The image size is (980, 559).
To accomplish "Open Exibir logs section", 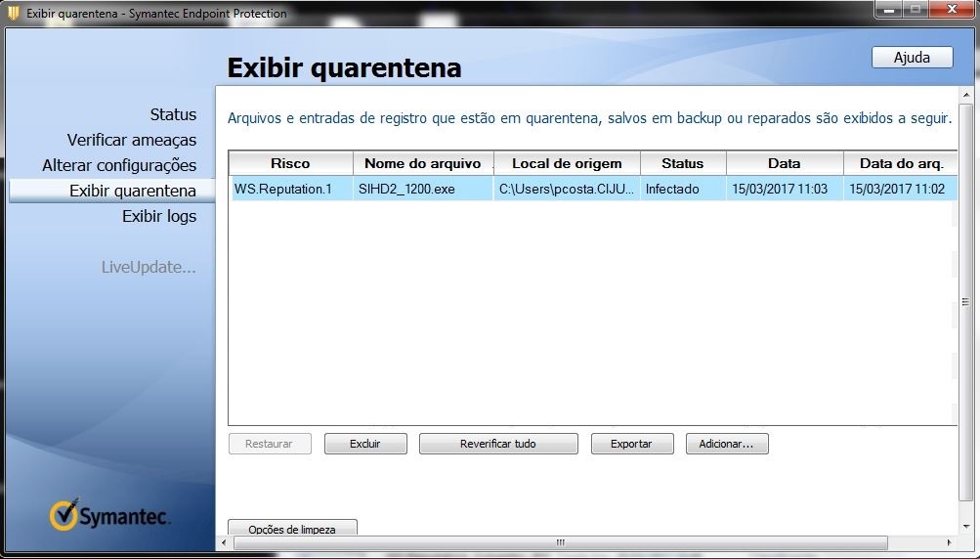I will pyautogui.click(x=158, y=216).
